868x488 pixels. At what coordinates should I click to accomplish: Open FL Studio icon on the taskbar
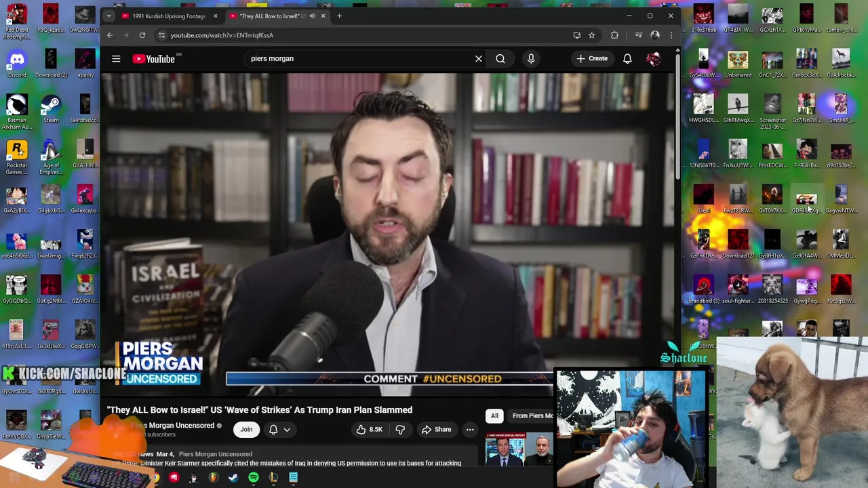pos(214,478)
